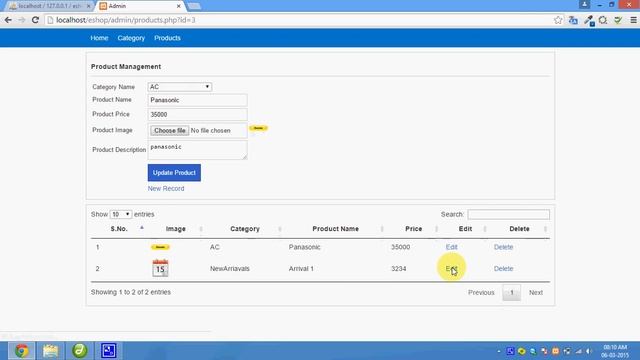Click the New Record link
This screenshot has width=640, height=360.
click(x=166, y=189)
